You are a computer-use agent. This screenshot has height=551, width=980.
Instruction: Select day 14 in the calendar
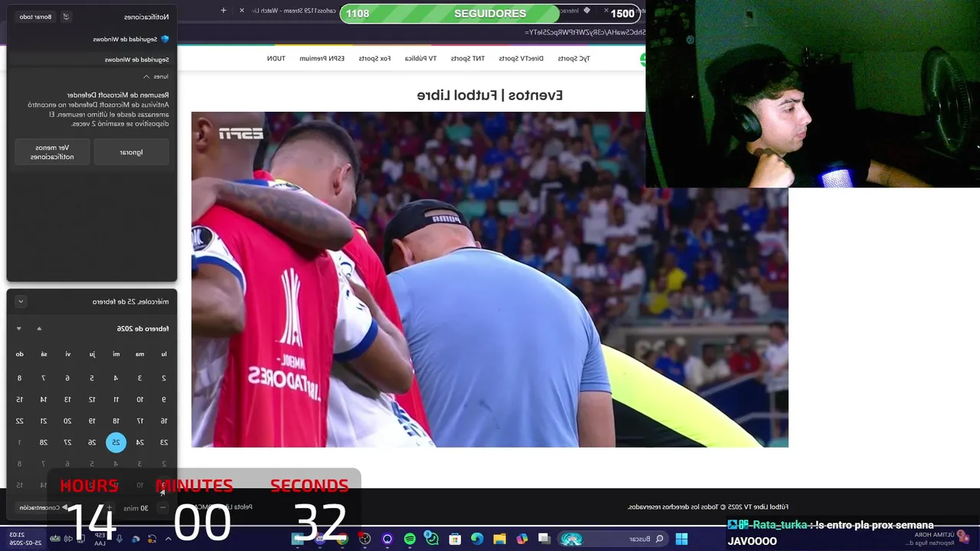(44, 399)
